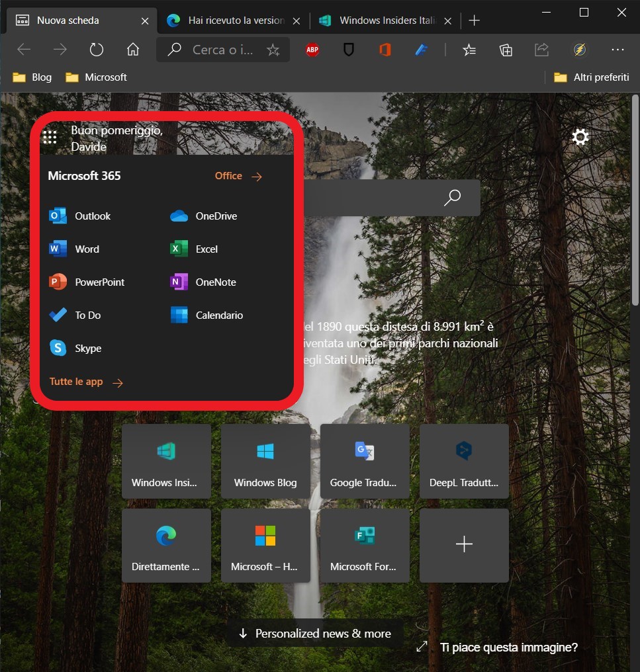The width and height of the screenshot is (640, 672).
Task: Go to the home page
Action: [133, 50]
